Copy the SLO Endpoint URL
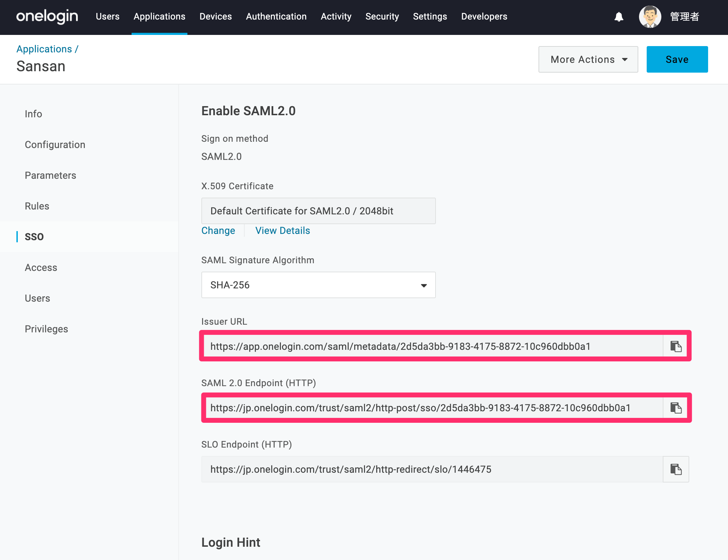The image size is (728, 560). pyautogui.click(x=676, y=469)
